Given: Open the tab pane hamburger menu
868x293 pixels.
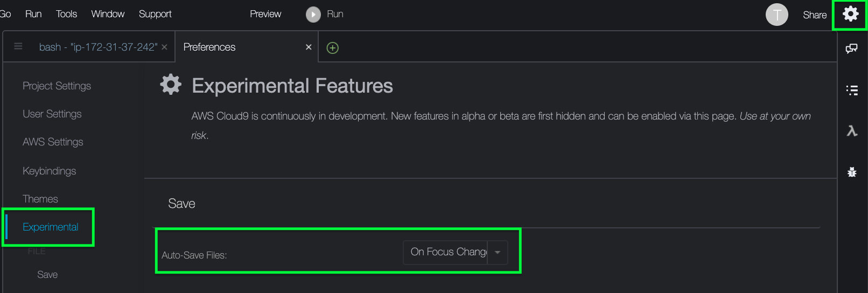Looking at the screenshot, I should tap(18, 46).
